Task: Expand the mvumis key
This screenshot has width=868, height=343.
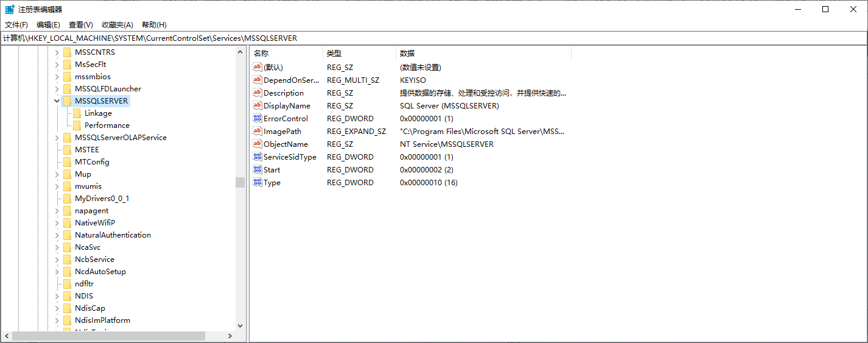Action: coord(57,186)
